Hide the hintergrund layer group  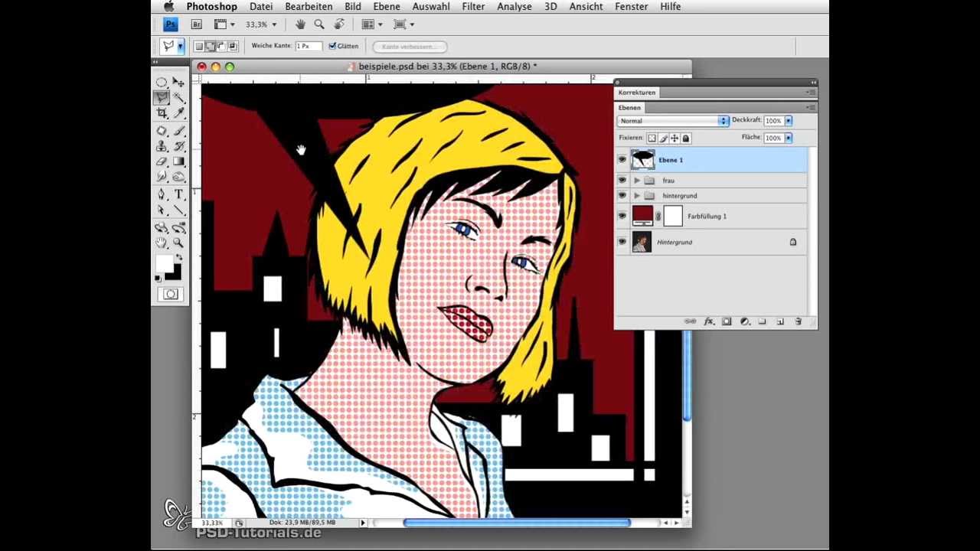click(x=622, y=196)
